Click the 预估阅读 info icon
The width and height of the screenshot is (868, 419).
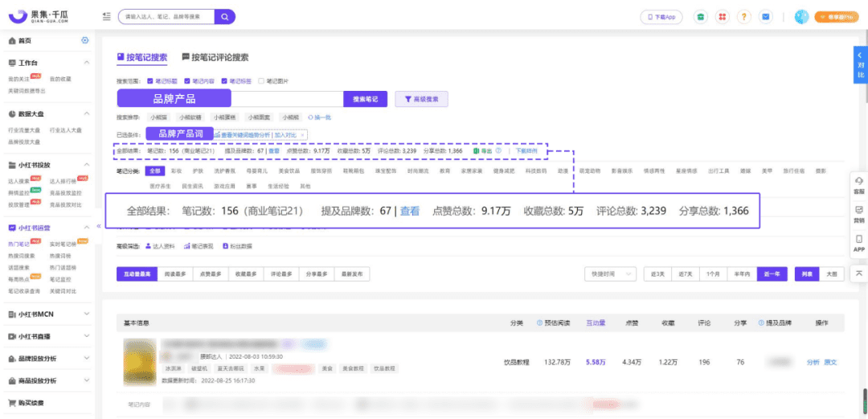(x=539, y=322)
